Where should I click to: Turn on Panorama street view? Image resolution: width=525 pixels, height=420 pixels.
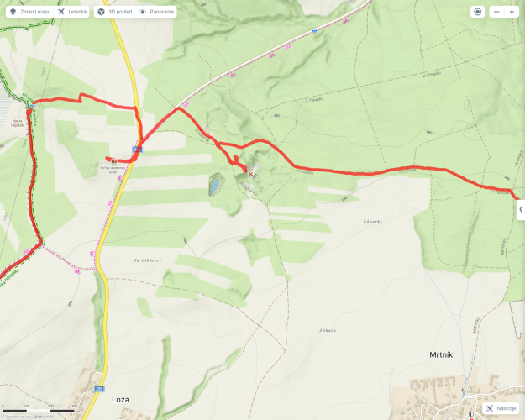coord(156,12)
